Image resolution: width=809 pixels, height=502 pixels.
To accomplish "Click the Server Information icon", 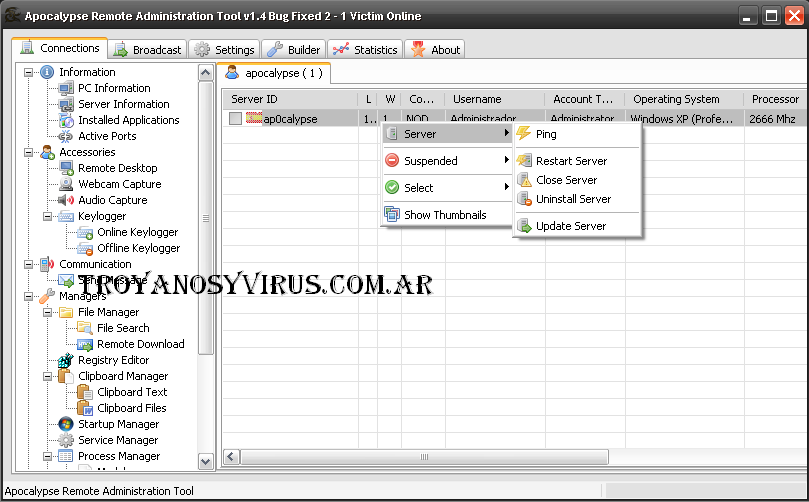I will click(x=66, y=104).
